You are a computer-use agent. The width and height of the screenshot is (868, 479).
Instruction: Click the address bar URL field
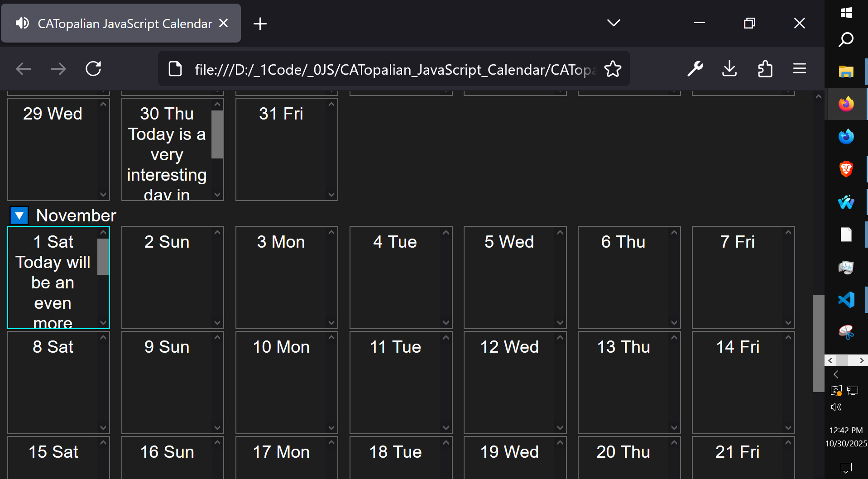[394, 69]
